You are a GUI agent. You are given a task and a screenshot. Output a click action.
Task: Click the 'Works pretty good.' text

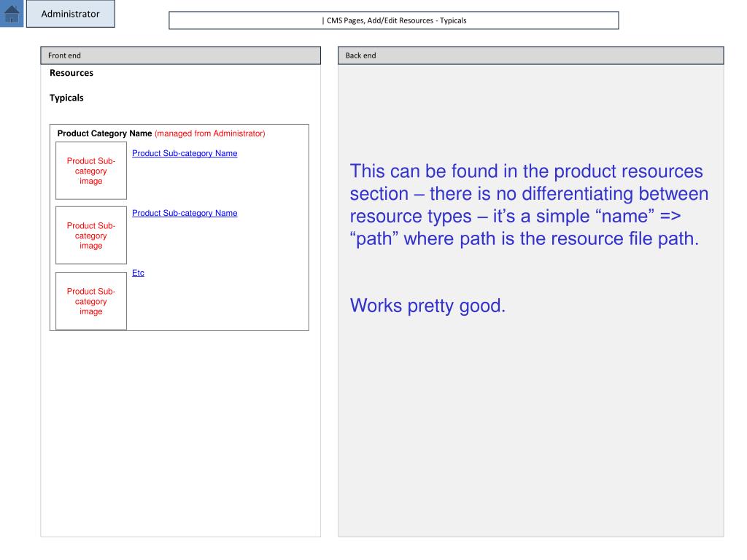tap(427, 306)
